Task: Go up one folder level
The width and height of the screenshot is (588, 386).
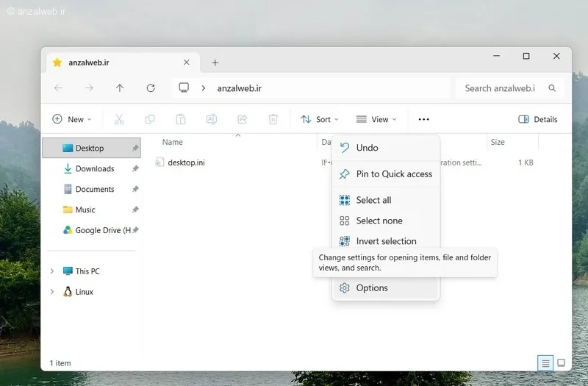Action: 120,88
